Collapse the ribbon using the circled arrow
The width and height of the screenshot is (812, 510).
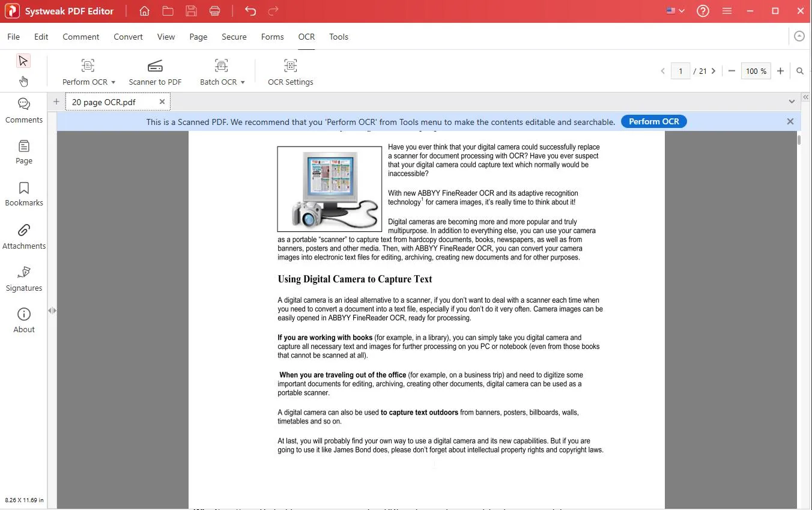tap(799, 37)
